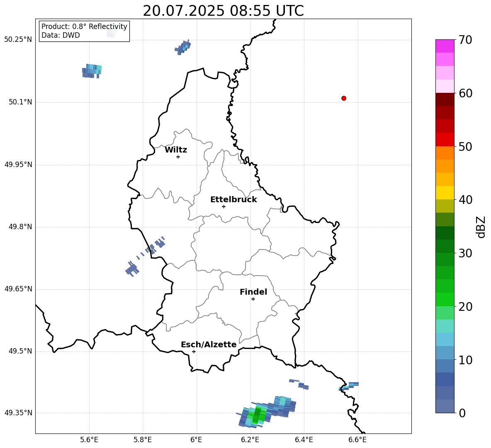
Task: Click the timestamp title 20.07.2025 08:55 UTC
Action: tap(223, 11)
